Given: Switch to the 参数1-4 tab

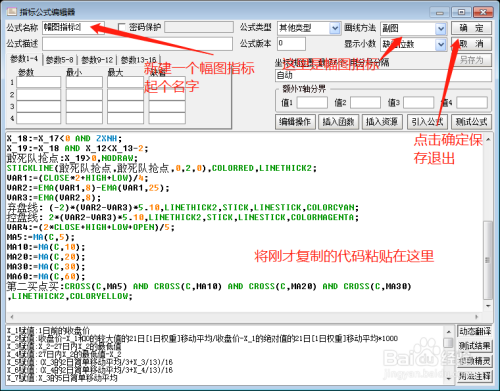Looking at the screenshot, I should pos(24,59).
